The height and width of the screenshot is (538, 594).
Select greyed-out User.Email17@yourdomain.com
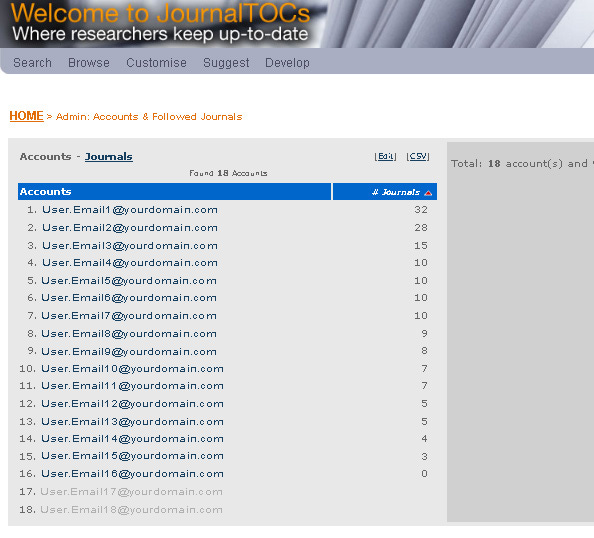point(131,492)
